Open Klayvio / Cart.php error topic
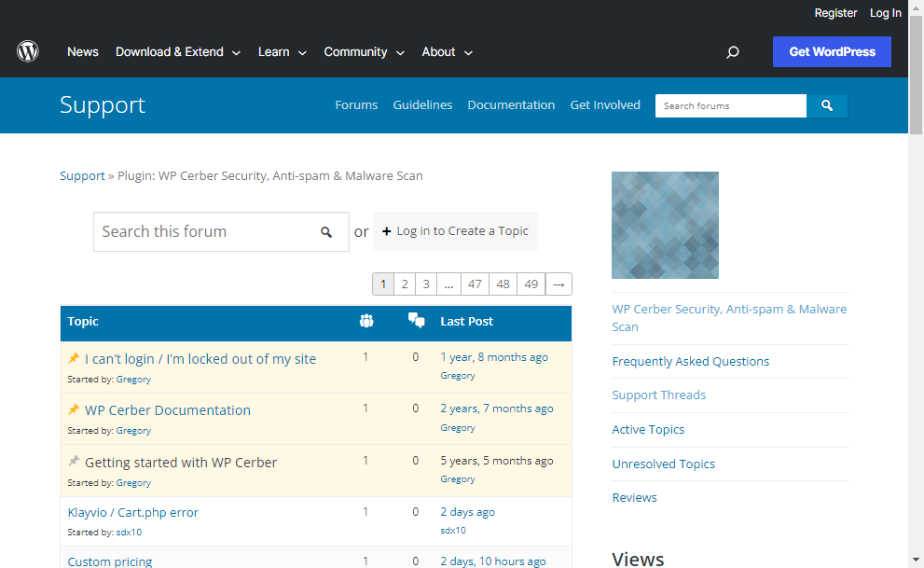The width and height of the screenshot is (924, 568). (133, 513)
